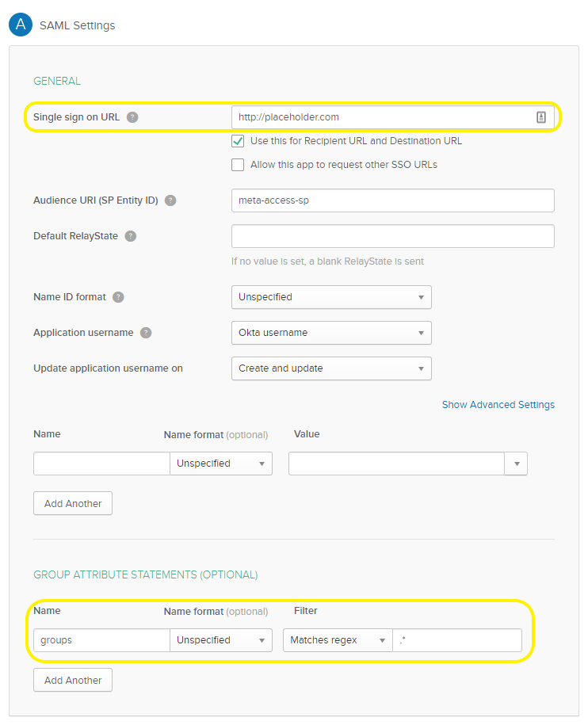Open the attribute Value dropdown arrow
Viewport: 588px width, 725px height.
[517, 464]
